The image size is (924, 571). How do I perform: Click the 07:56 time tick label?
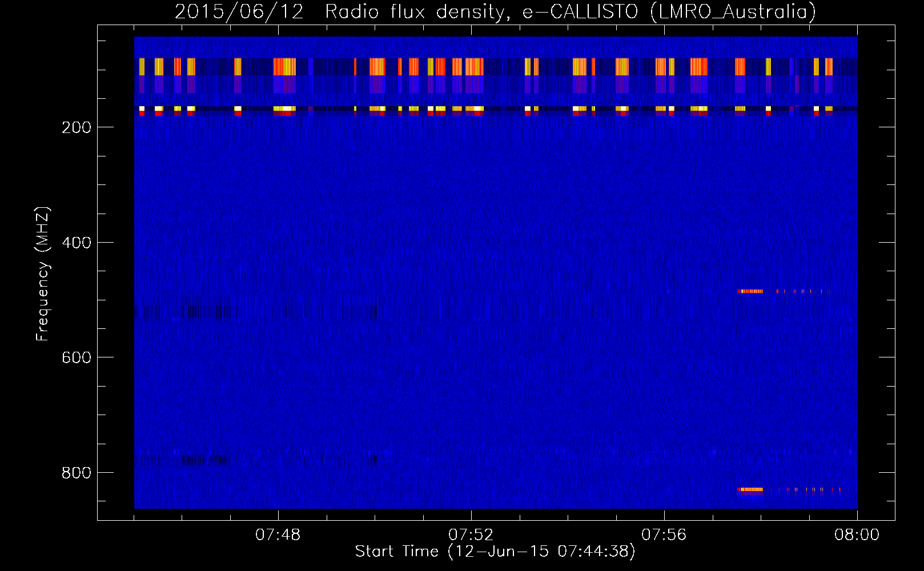coord(664,535)
